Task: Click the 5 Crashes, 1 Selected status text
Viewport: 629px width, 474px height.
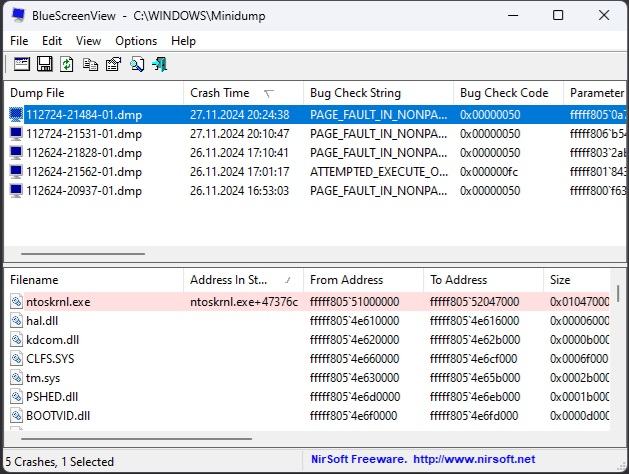Action: click(x=60, y=462)
